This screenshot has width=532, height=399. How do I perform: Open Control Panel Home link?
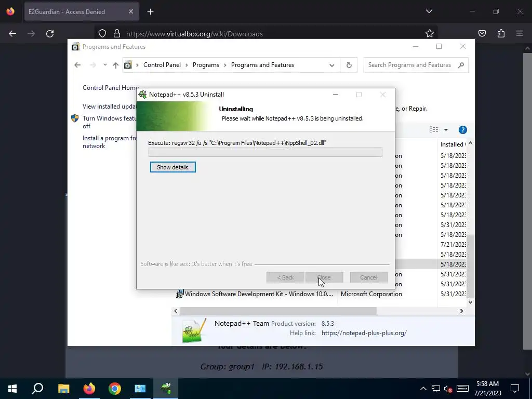(x=111, y=87)
